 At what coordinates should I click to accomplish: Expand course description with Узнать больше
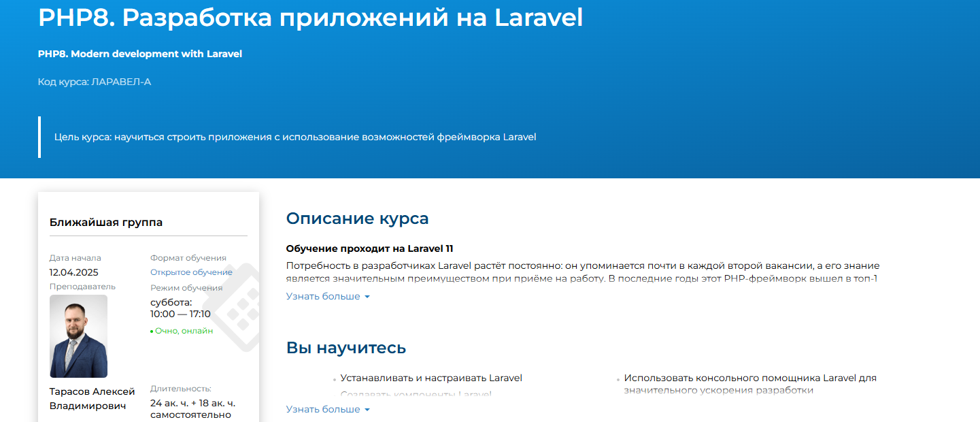(x=328, y=297)
